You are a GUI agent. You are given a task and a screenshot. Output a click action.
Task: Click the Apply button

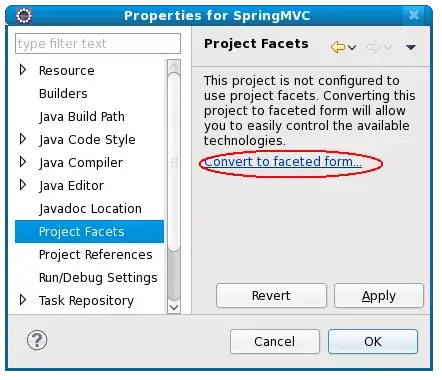(x=379, y=296)
